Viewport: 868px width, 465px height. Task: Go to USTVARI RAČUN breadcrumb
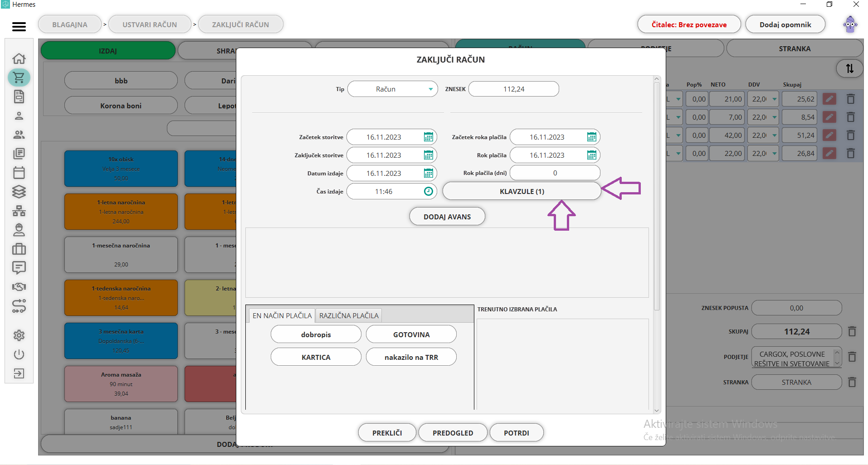click(150, 24)
